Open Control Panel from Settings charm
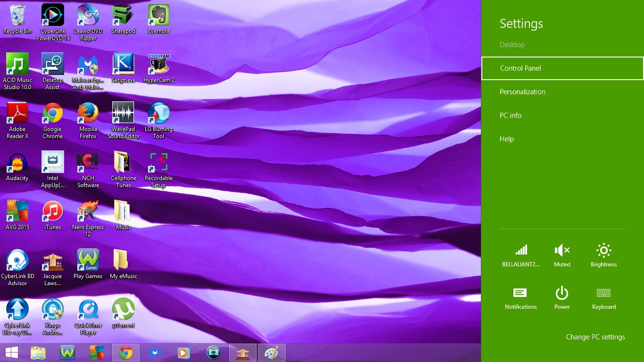 (562, 68)
